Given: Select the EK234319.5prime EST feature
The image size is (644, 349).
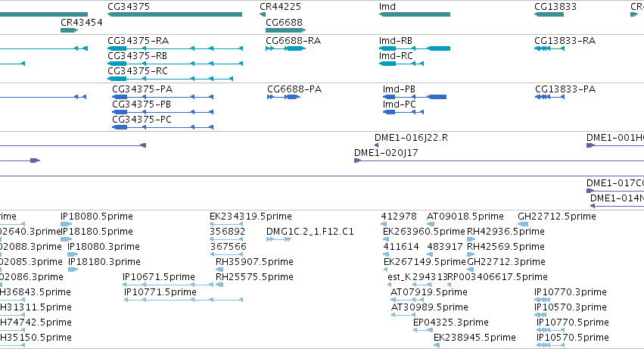Looking at the screenshot, I should [226, 224].
